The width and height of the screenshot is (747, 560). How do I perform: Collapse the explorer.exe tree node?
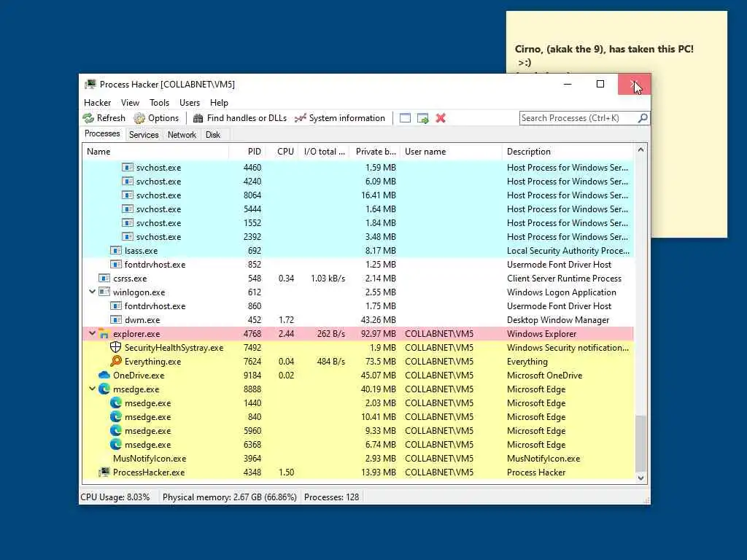point(93,334)
